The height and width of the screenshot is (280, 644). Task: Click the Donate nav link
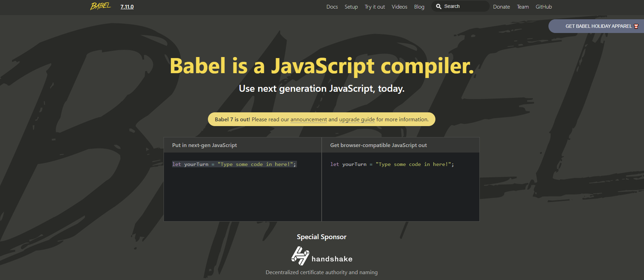coord(501,7)
